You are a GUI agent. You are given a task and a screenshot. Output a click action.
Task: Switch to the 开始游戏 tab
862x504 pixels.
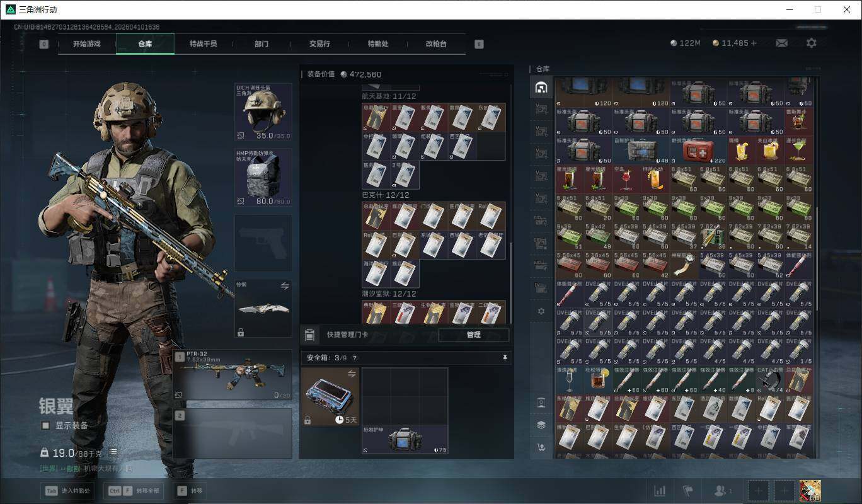point(86,44)
